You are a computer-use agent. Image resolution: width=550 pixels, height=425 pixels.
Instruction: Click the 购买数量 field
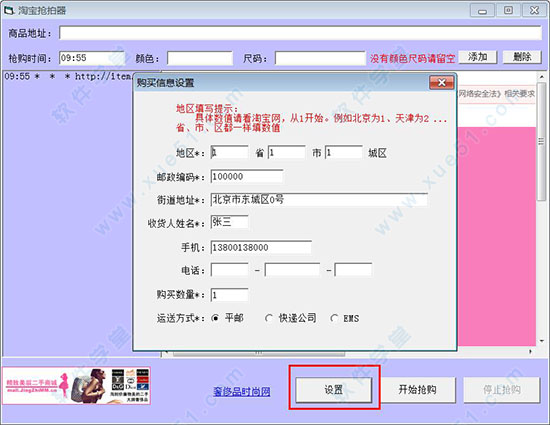(x=229, y=295)
